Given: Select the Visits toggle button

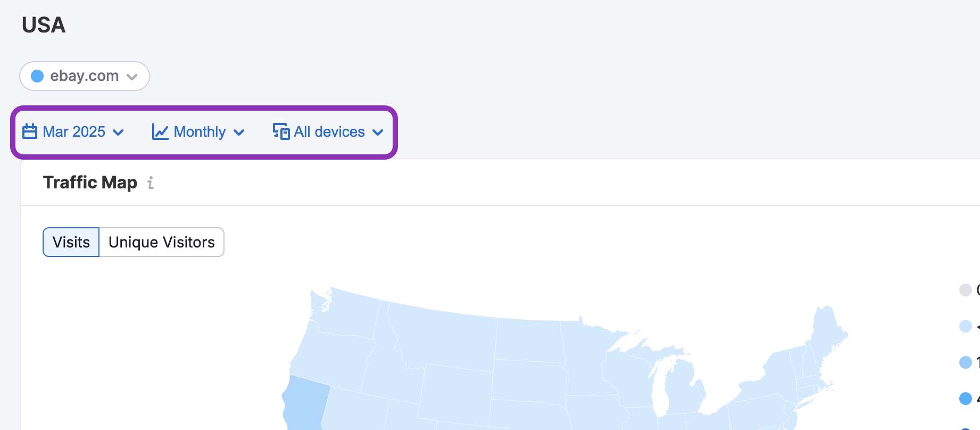Looking at the screenshot, I should coord(71,242).
